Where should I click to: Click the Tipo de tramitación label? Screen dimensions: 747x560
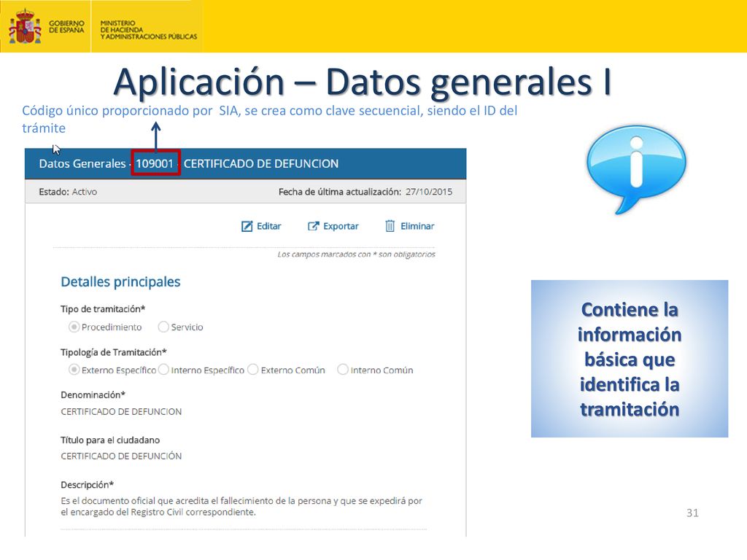(x=103, y=309)
